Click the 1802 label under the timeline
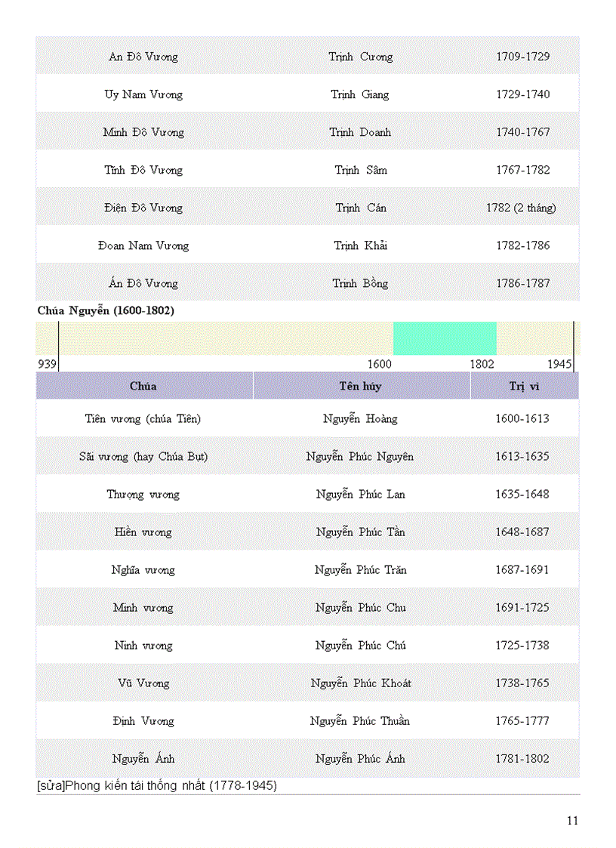The height and width of the screenshot is (848, 616). (x=482, y=364)
